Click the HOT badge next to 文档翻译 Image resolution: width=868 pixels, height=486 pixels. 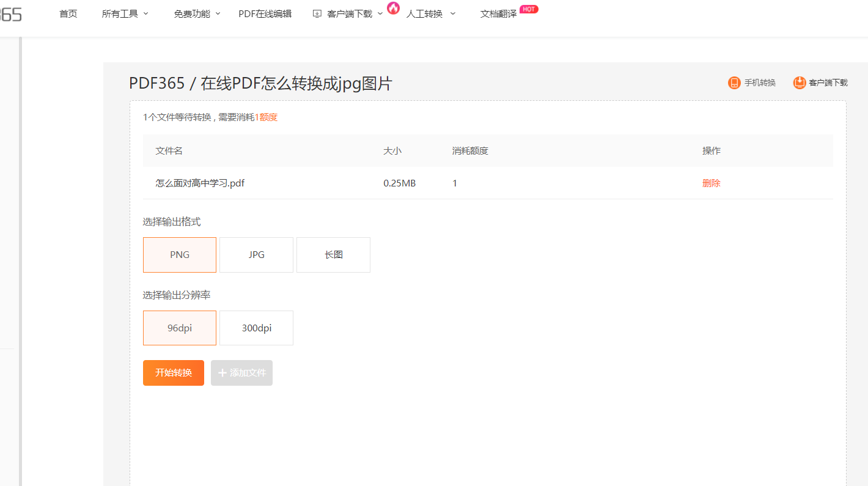click(x=529, y=9)
